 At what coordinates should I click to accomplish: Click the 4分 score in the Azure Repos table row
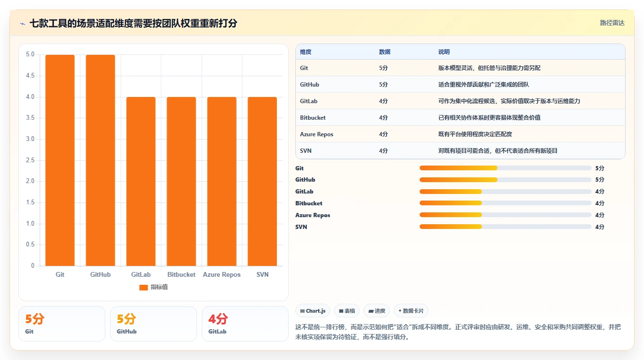[383, 134]
